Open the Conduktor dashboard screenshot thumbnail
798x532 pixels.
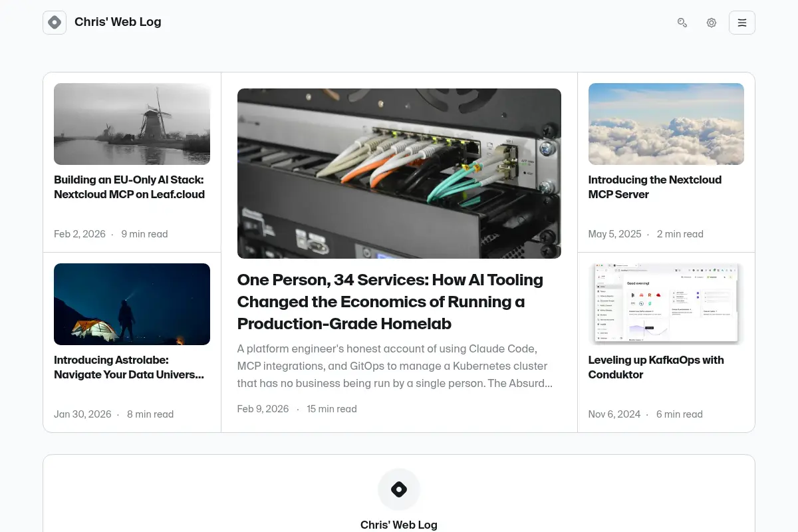coord(666,304)
